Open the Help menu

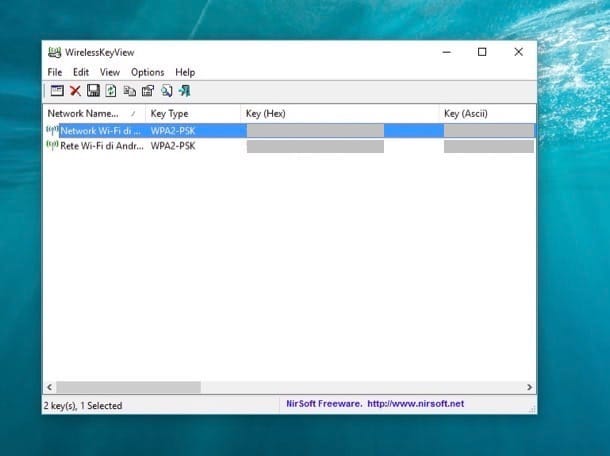(185, 72)
